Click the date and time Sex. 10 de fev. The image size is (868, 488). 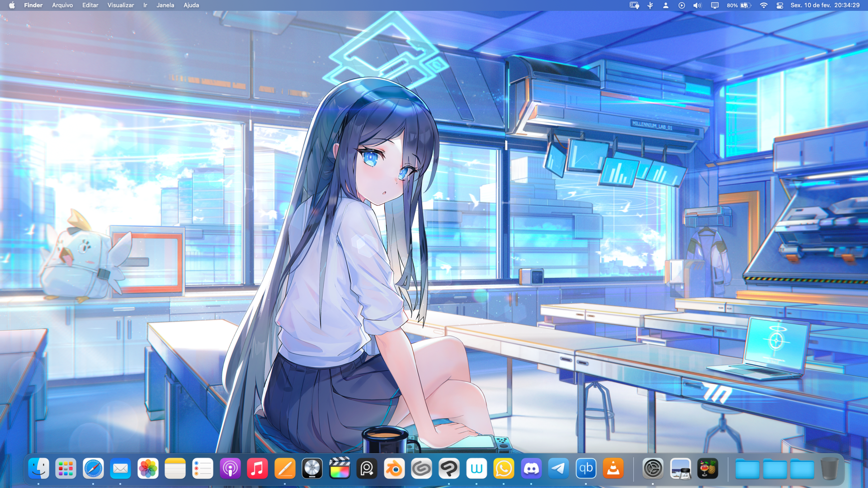[825, 5]
